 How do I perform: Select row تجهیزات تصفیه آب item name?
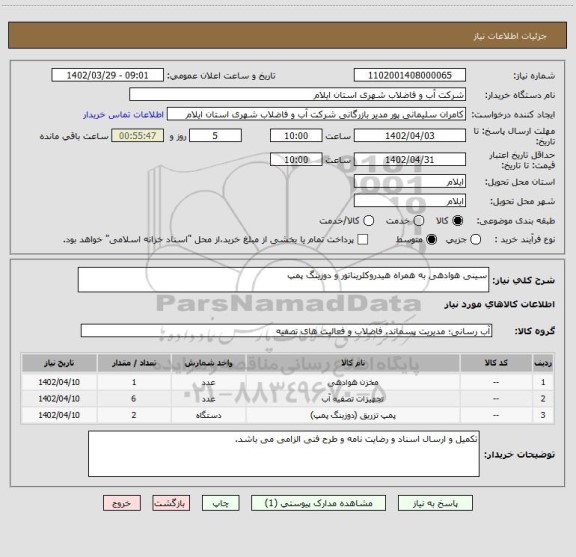(x=353, y=399)
